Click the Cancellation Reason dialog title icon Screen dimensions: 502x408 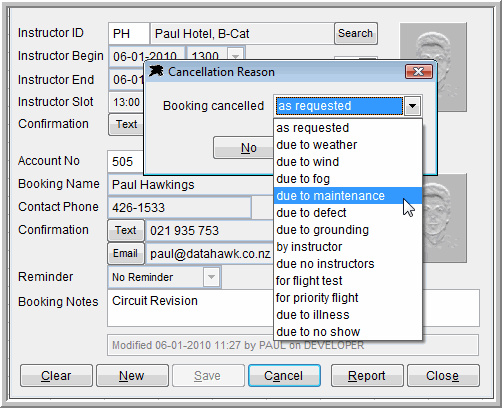click(156, 71)
